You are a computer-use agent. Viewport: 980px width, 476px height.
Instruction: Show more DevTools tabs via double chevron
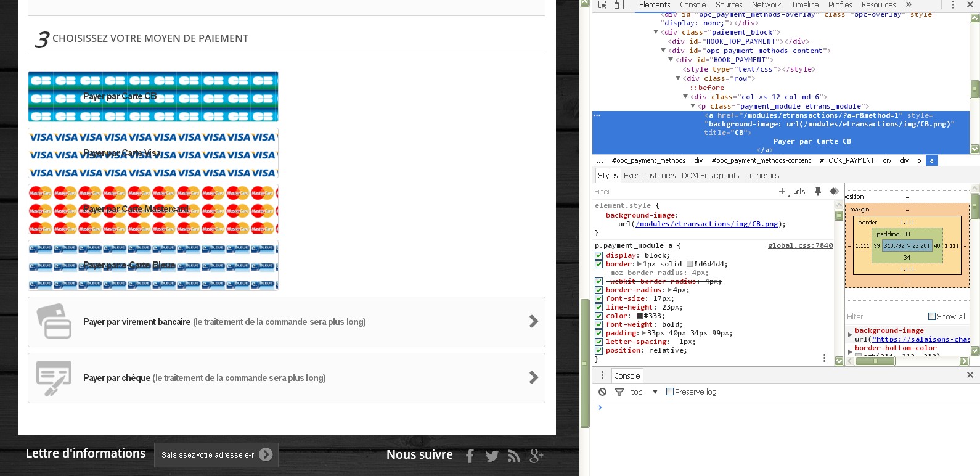click(909, 5)
